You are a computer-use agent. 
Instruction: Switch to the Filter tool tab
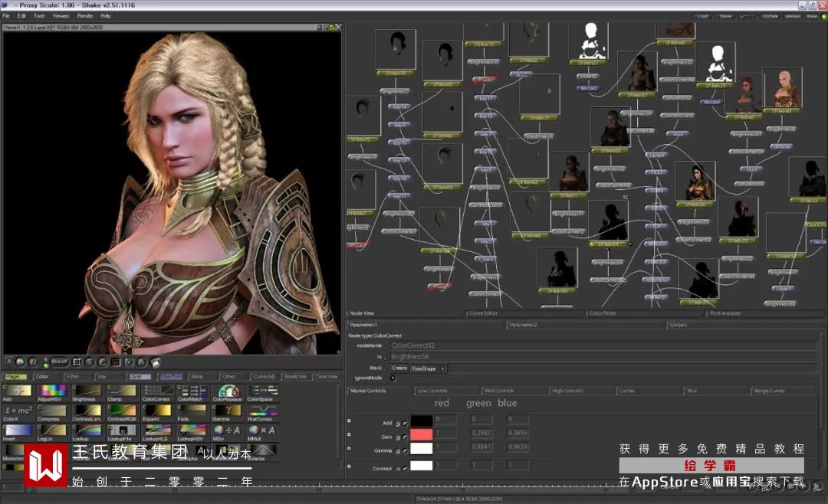[x=78, y=376]
